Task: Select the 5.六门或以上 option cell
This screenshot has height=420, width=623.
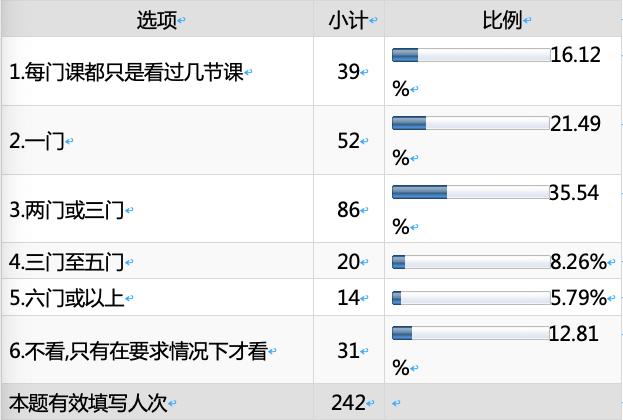Action: pyautogui.click(x=65, y=297)
